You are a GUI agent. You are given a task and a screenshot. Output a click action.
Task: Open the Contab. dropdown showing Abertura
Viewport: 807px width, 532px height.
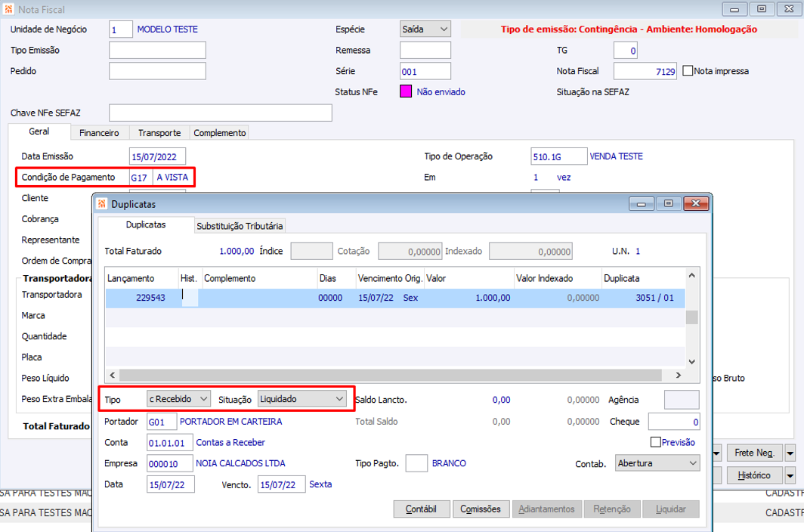(657, 463)
